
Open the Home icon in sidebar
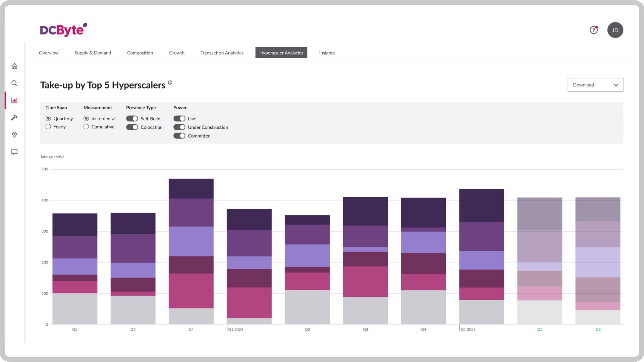(x=14, y=66)
